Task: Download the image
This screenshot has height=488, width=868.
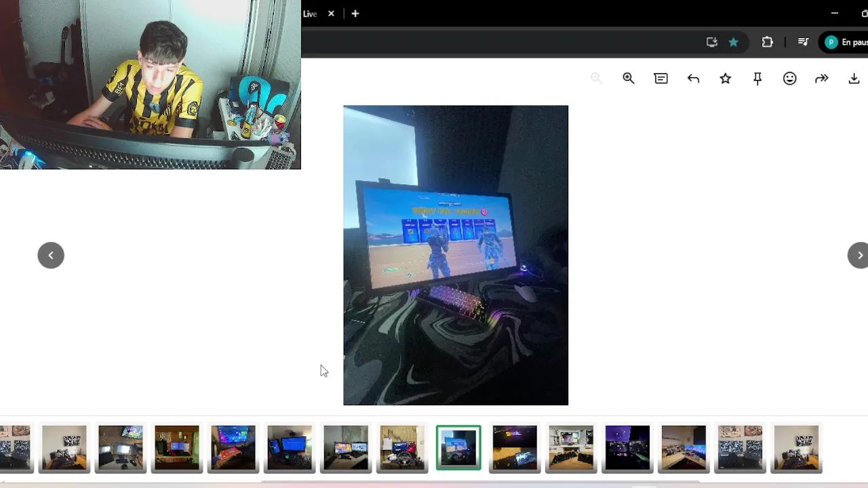Action: [x=854, y=79]
